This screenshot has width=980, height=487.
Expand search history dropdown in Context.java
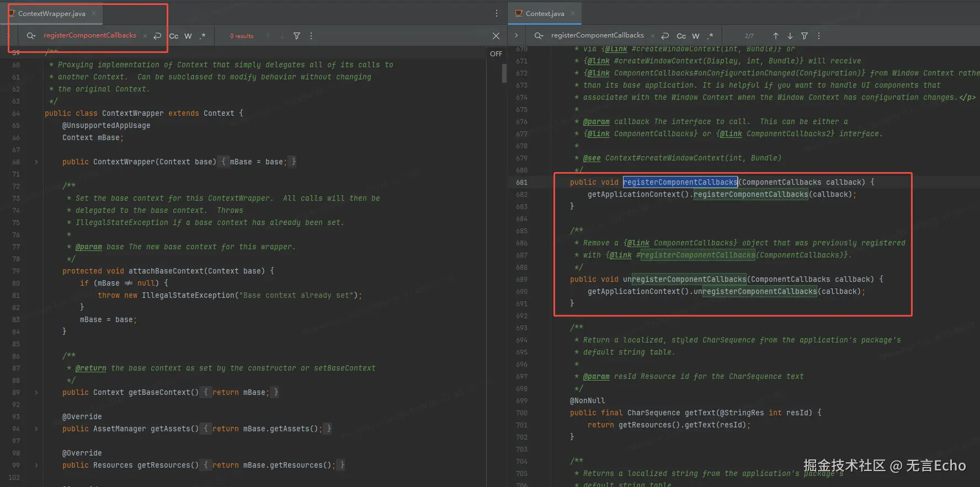pos(539,36)
